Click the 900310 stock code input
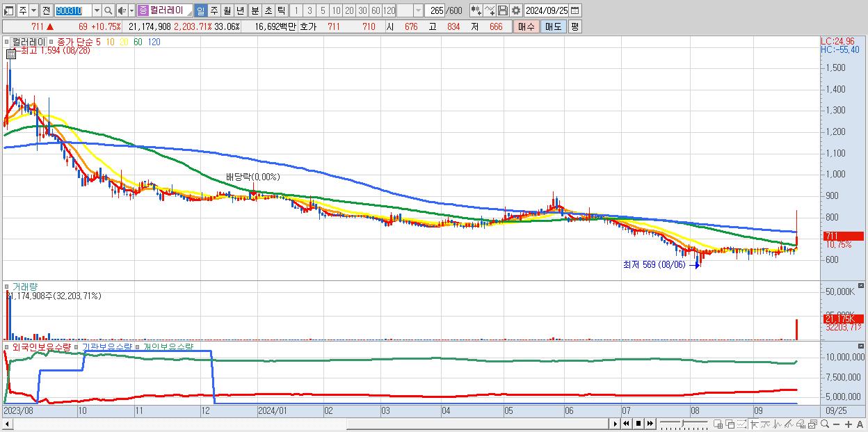This screenshot has height=432, width=868. (73, 10)
